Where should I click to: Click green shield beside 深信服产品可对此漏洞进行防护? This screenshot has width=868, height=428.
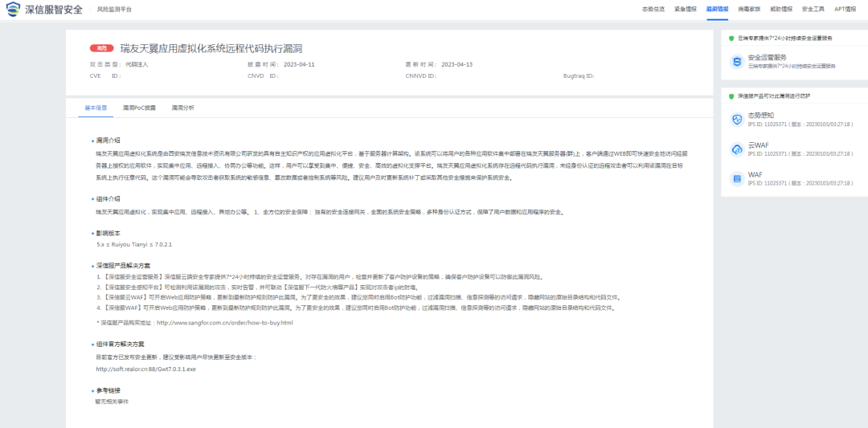point(731,96)
